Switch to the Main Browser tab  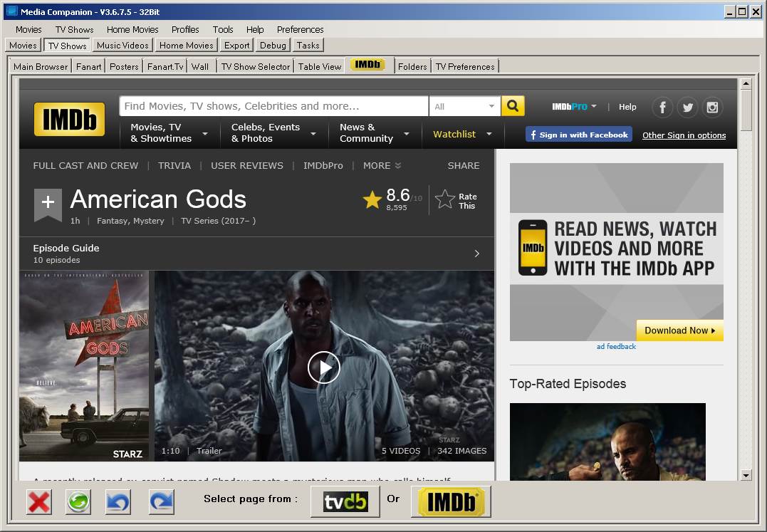[41, 66]
